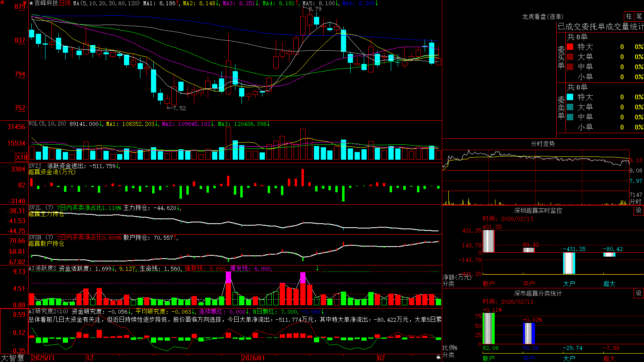The image size is (644, 362).
Task: Click the SVZJ indicator name
Action: 35,166
